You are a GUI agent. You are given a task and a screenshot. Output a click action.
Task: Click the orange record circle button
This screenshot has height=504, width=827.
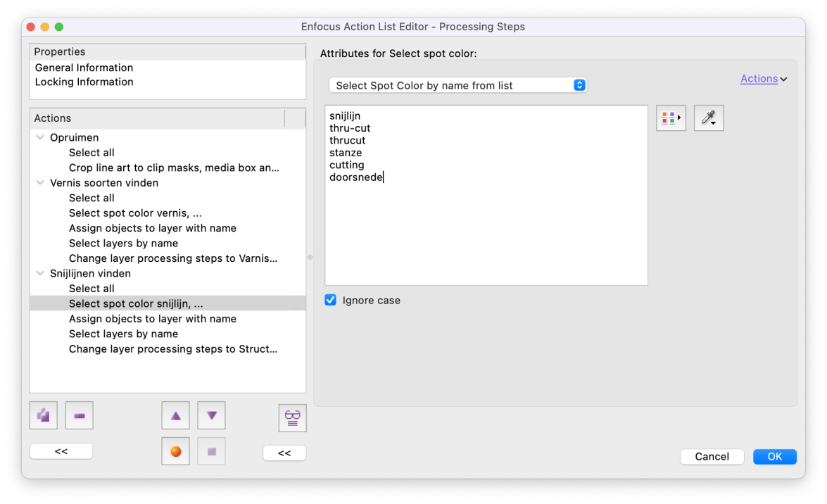[x=176, y=451]
